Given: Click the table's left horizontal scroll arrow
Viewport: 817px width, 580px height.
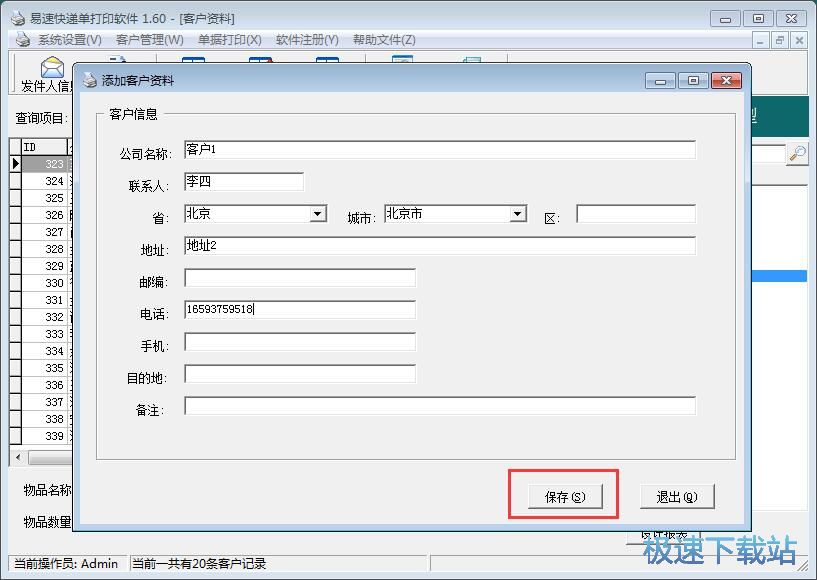Looking at the screenshot, I should point(18,458).
